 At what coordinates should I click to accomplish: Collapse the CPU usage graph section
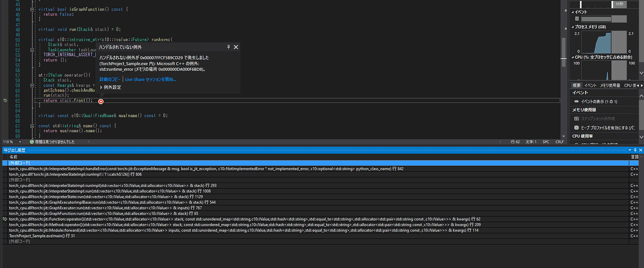pyautogui.click(x=573, y=56)
